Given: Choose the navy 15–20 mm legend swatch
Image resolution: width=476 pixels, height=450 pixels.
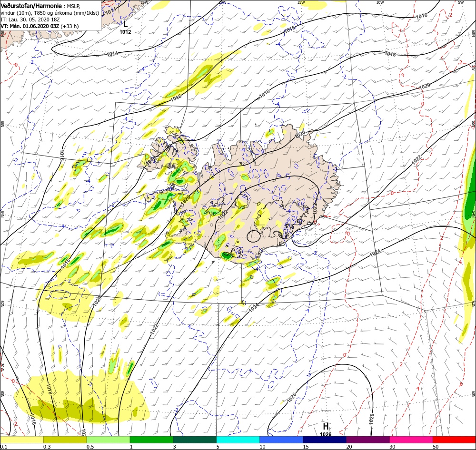Looking at the screenshot, I should [325, 440].
